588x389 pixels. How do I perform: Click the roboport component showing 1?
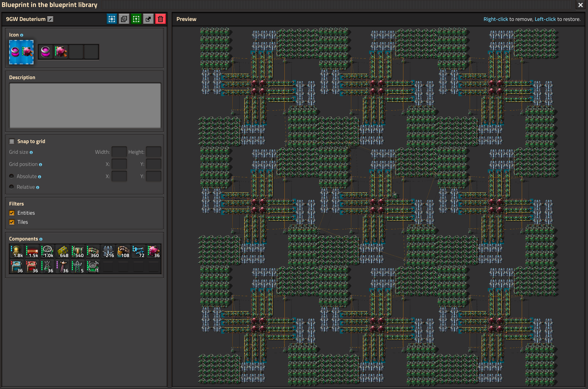(93, 267)
